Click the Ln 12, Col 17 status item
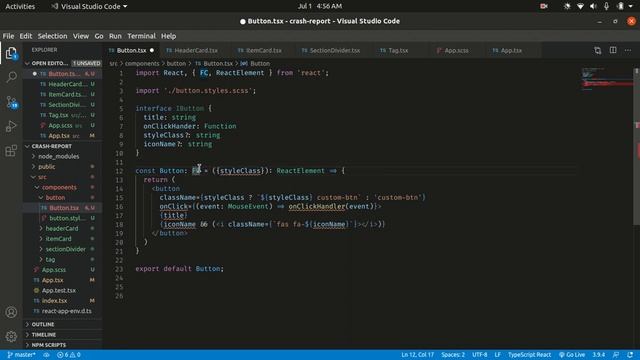Viewport: 640px width, 360px height. (x=417, y=355)
